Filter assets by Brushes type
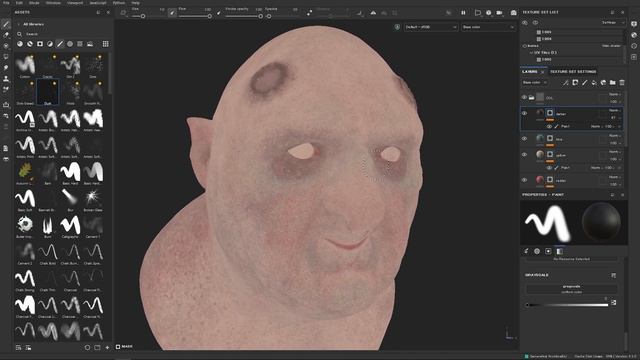This screenshot has height=360, width=640. pos(60,44)
